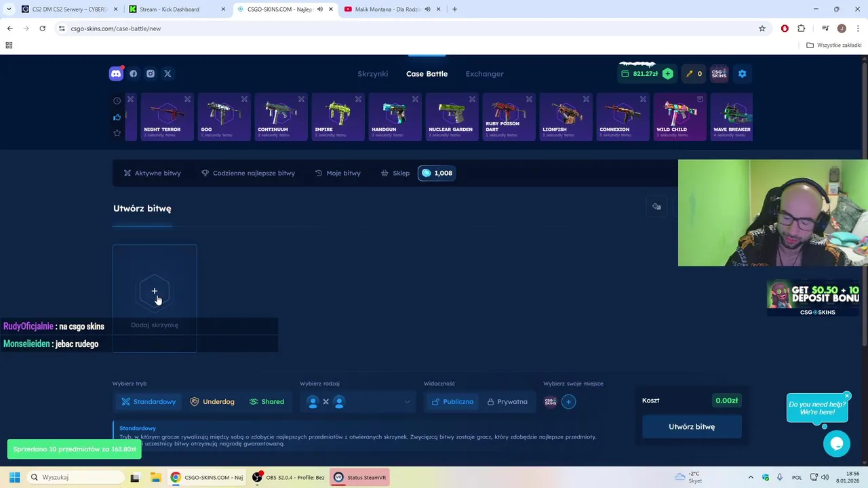View site information icon in address bar
868x488 pixels.
click(62, 28)
